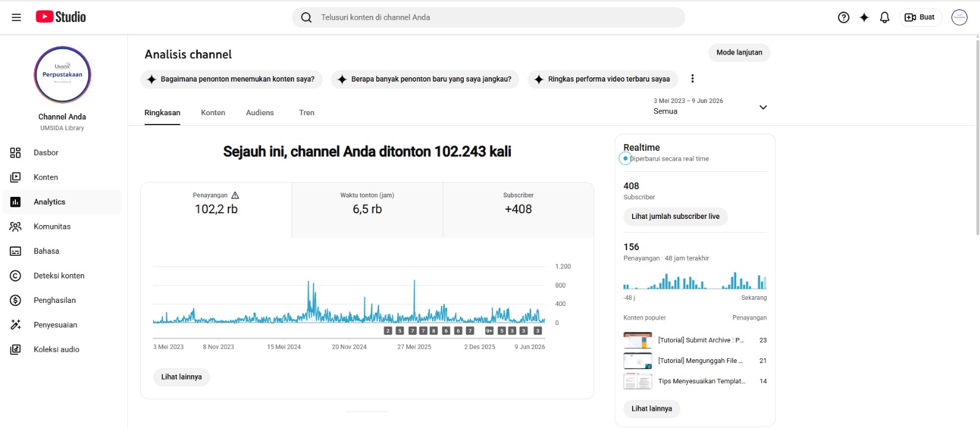Image resolution: width=980 pixels, height=428 pixels.
Task: Expand the date range dropdown Semua
Action: point(710,107)
